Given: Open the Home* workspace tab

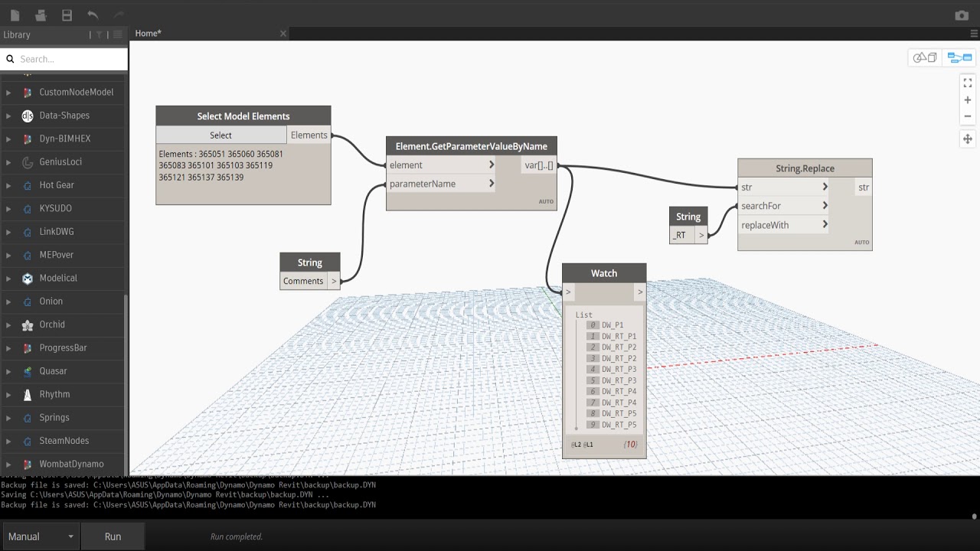Looking at the screenshot, I should 149,34.
